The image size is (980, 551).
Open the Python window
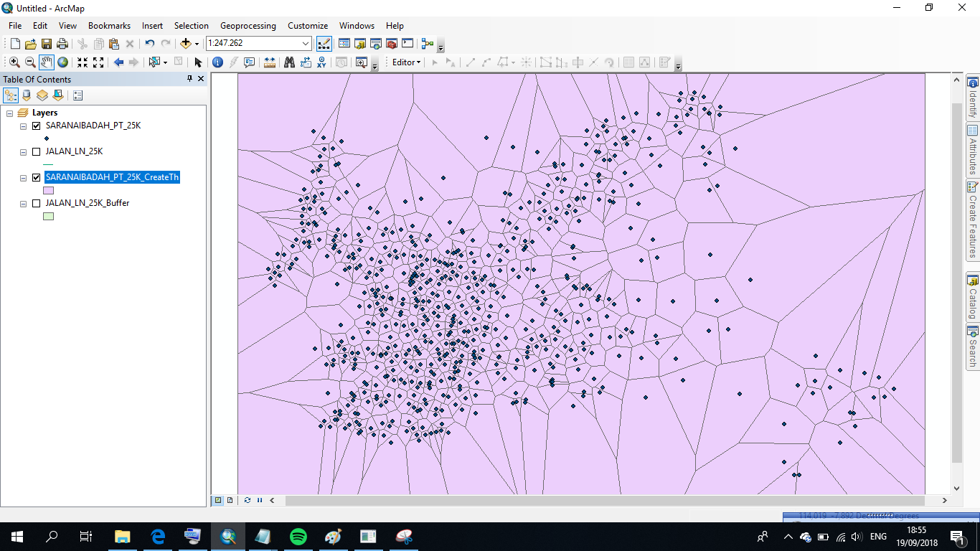tap(407, 43)
